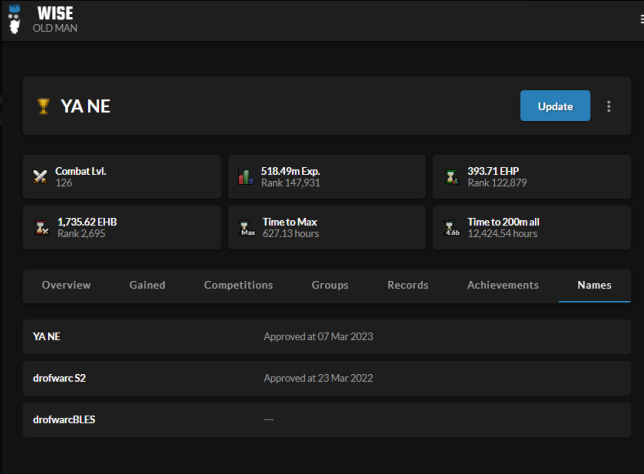
Task: Click the drofwarcBLES name row
Action: (326, 419)
